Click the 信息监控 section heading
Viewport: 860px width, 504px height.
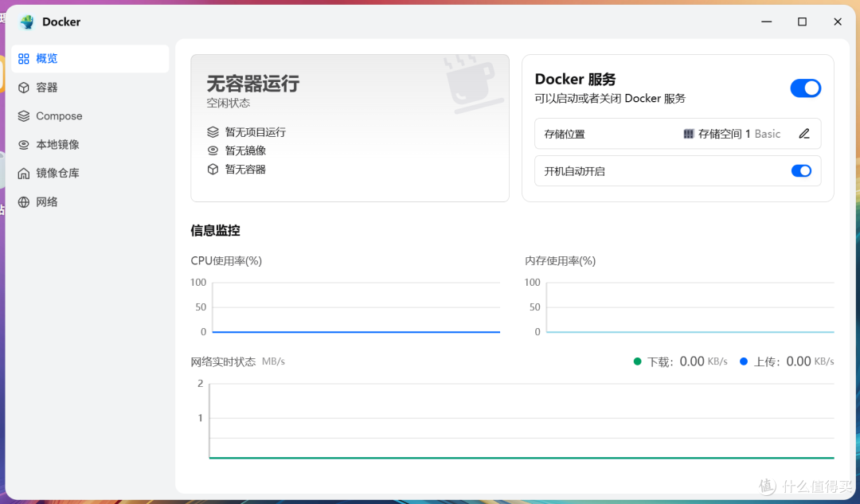click(216, 230)
